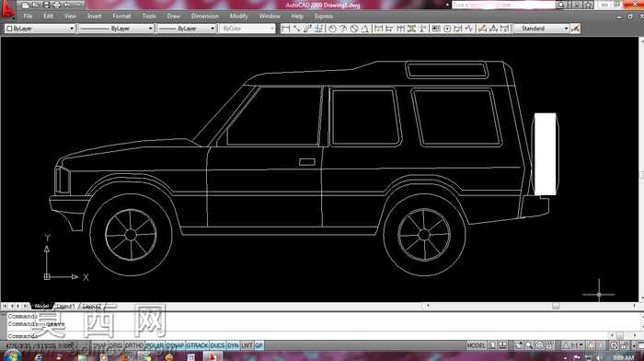Open the lineweight ByLayer dropdown
Viewport: 644px width, 361px height.
[187, 29]
